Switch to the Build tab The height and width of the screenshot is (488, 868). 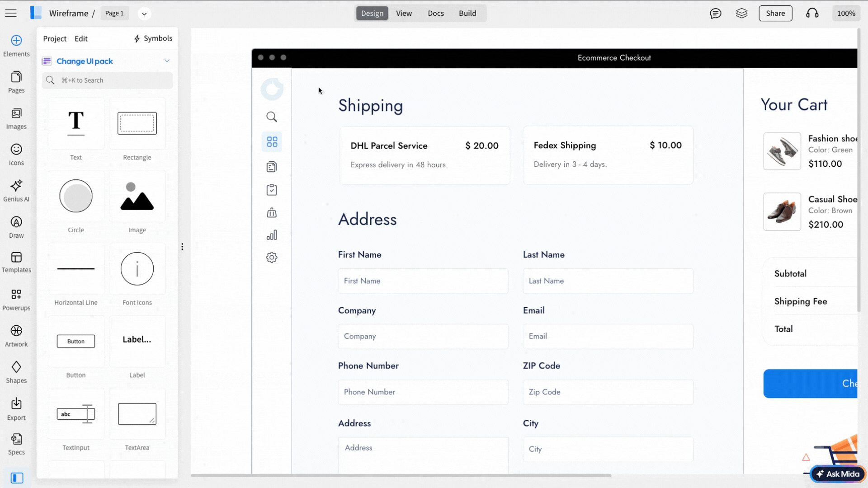click(467, 13)
